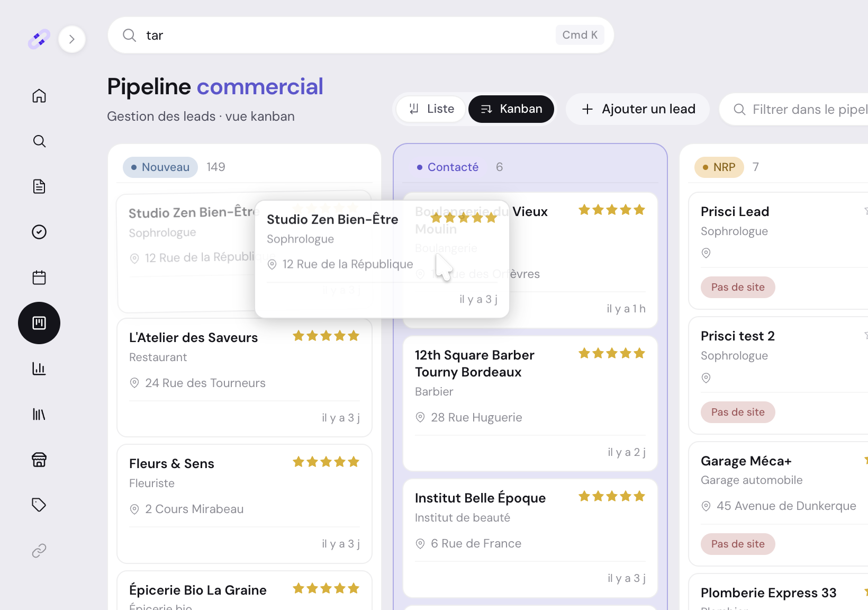Open Prisci test 2 card
Viewport: 868px width, 610px height.
coord(778,375)
